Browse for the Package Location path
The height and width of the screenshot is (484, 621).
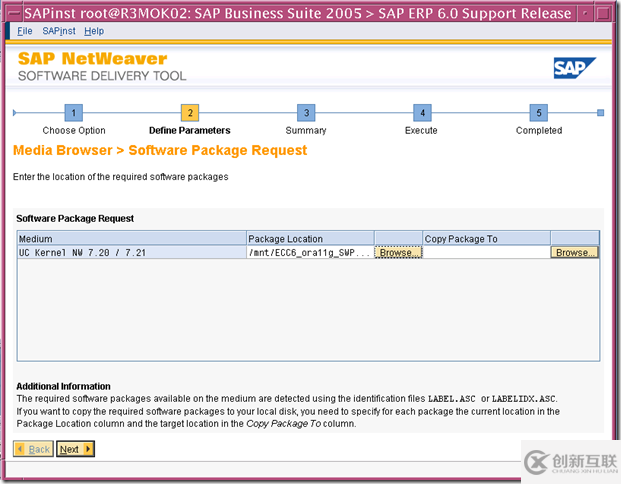tap(398, 252)
